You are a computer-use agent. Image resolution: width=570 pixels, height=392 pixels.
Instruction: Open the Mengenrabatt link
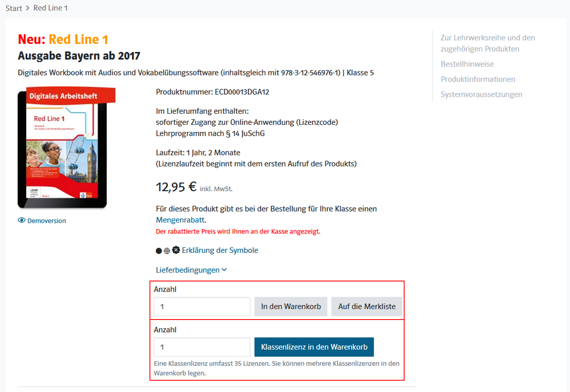(x=180, y=220)
